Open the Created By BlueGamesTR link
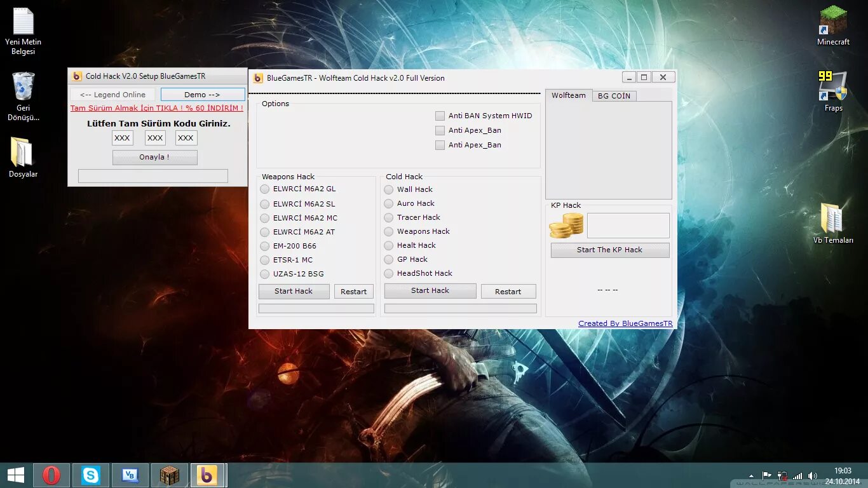 pos(625,323)
